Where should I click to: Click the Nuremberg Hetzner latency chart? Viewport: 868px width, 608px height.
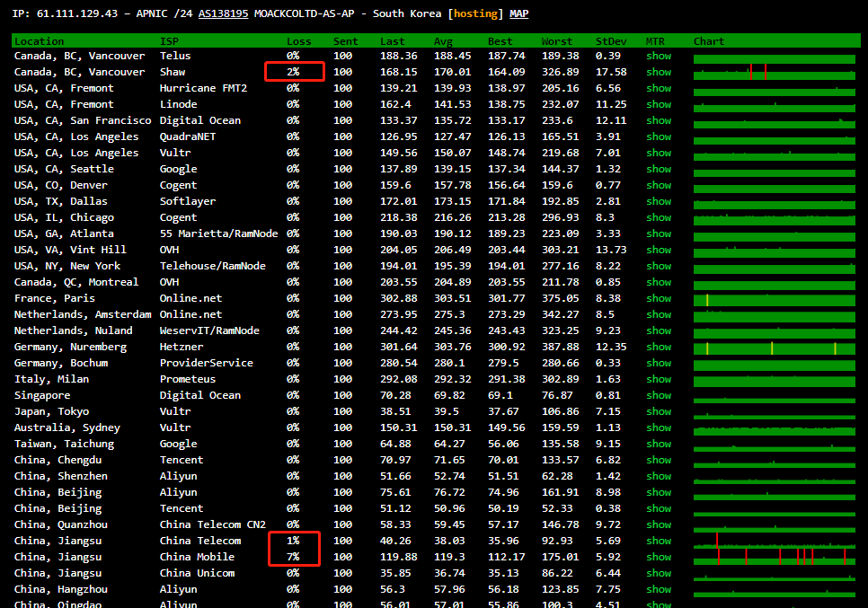tap(774, 348)
